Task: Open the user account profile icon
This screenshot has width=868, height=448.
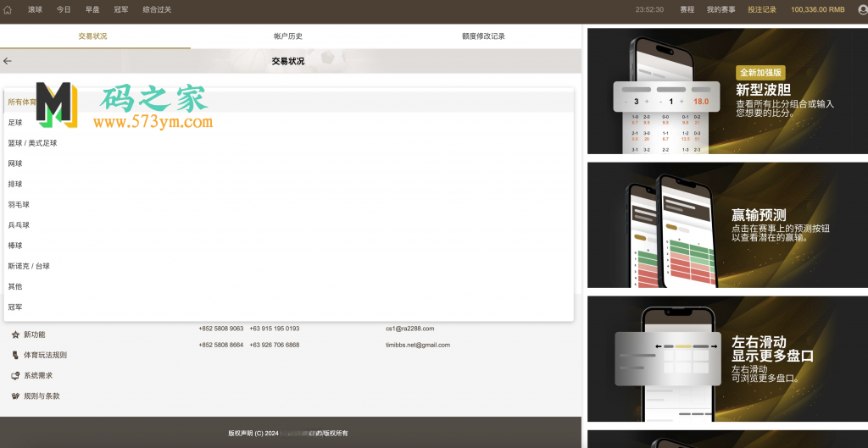Action: point(861,10)
